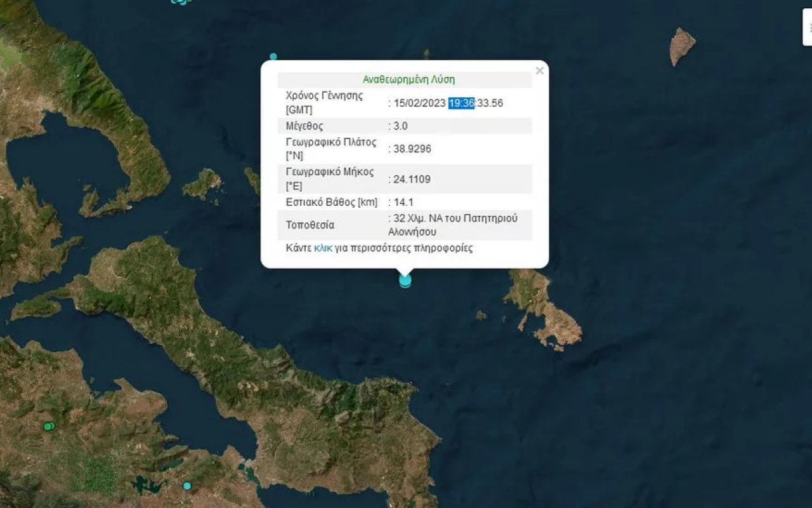The width and height of the screenshot is (812, 508).
Task: Click the latitude value 38.9296
Action: [x=412, y=149]
